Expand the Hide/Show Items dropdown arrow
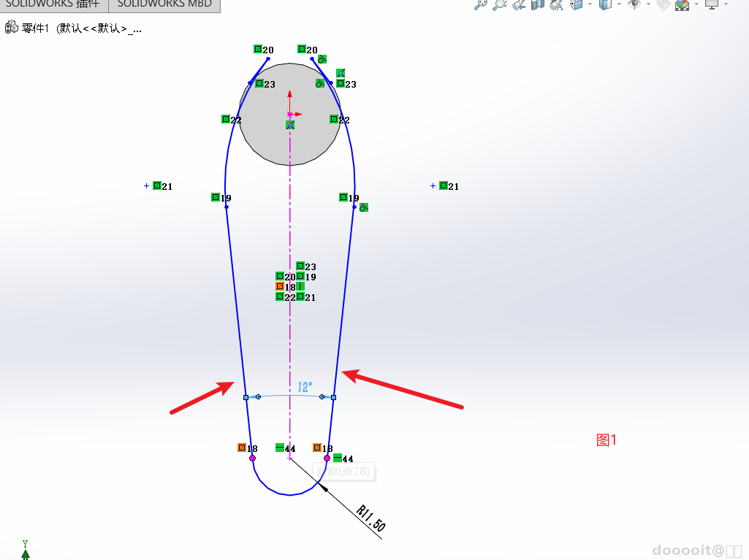Screen dimensions: 749x560 click(x=648, y=4)
